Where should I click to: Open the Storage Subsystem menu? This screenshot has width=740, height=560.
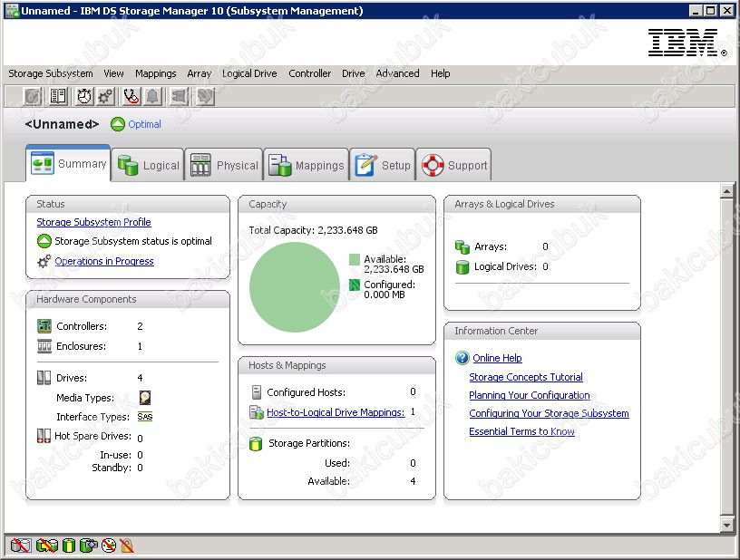click(50, 73)
